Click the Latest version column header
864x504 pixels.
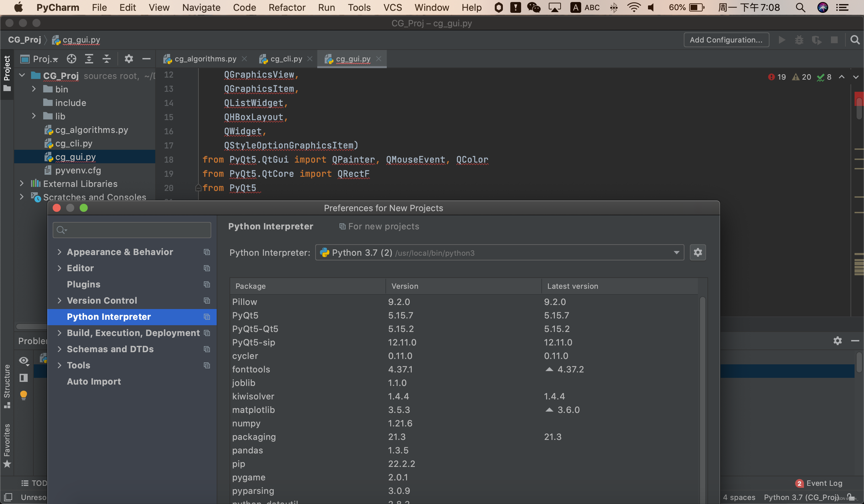[x=619, y=286]
